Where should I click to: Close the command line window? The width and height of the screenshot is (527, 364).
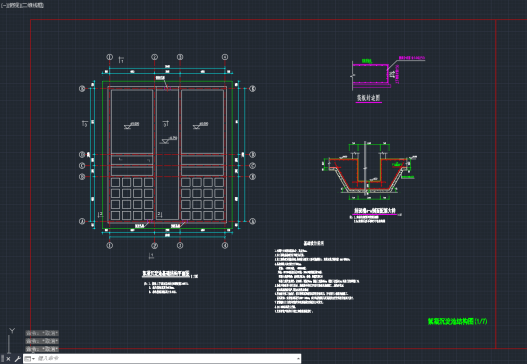tap(8, 359)
